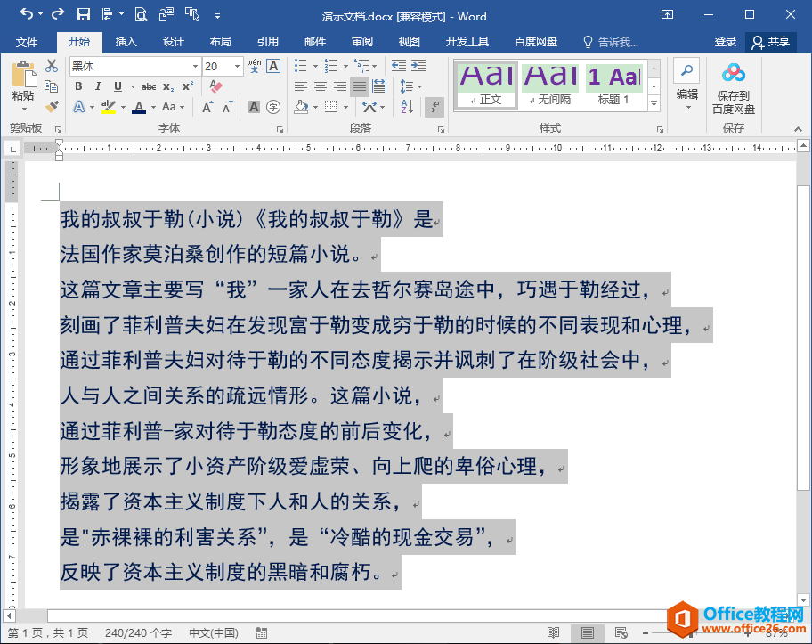
Task: Switch to the 开发工具 (Developer) tab
Action: 467,42
